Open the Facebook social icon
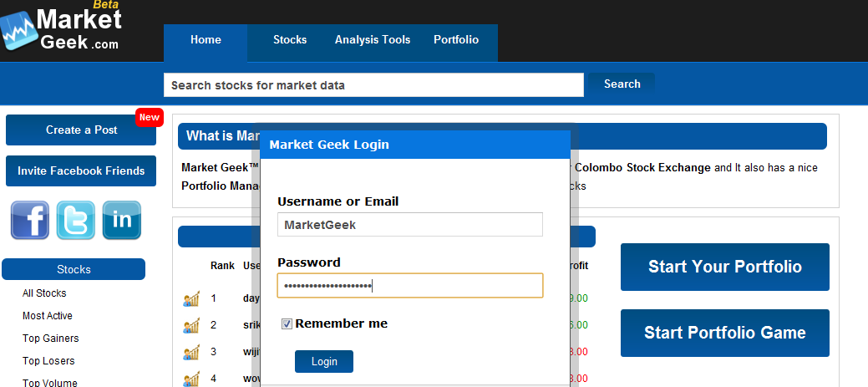This screenshot has width=868, height=387. [30, 220]
